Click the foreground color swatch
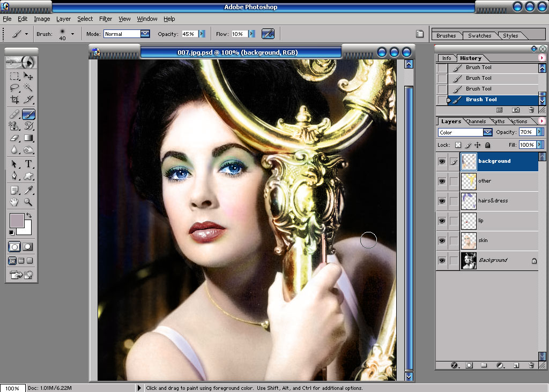Image resolution: width=549 pixels, height=392 pixels. click(17, 220)
